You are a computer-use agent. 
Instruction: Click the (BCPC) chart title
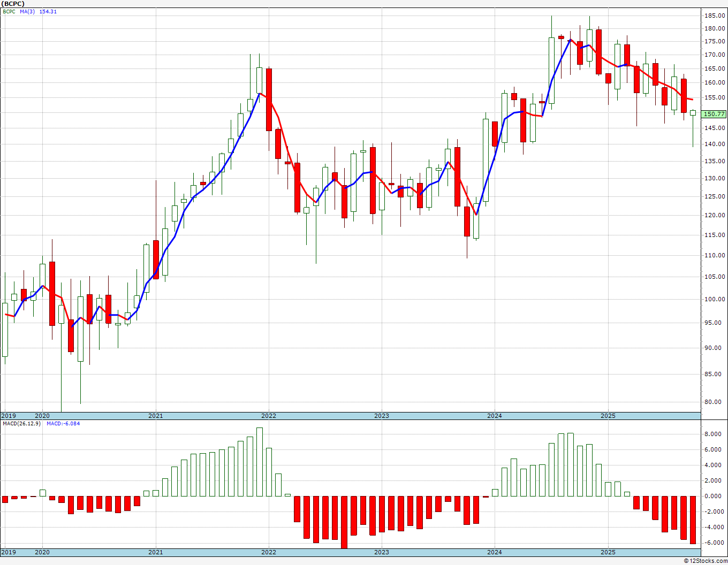click(x=13, y=4)
